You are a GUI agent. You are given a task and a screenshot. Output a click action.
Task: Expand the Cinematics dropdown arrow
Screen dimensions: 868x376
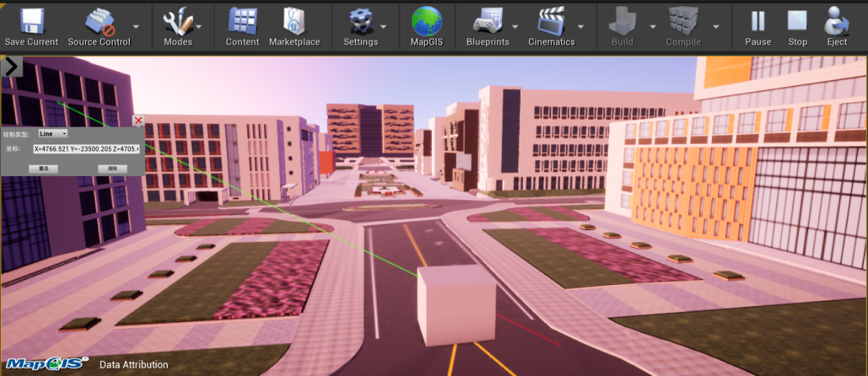pos(580,26)
